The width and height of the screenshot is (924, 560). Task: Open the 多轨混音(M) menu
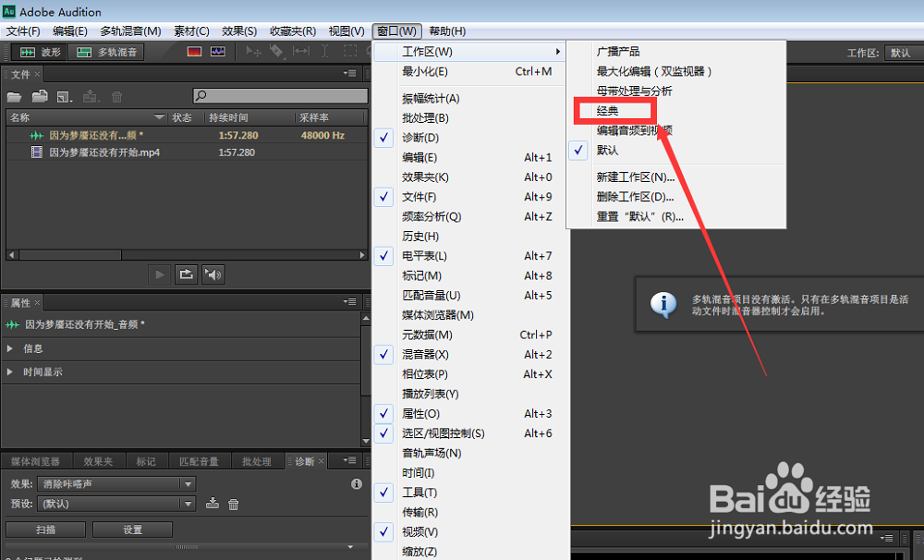pos(130,31)
